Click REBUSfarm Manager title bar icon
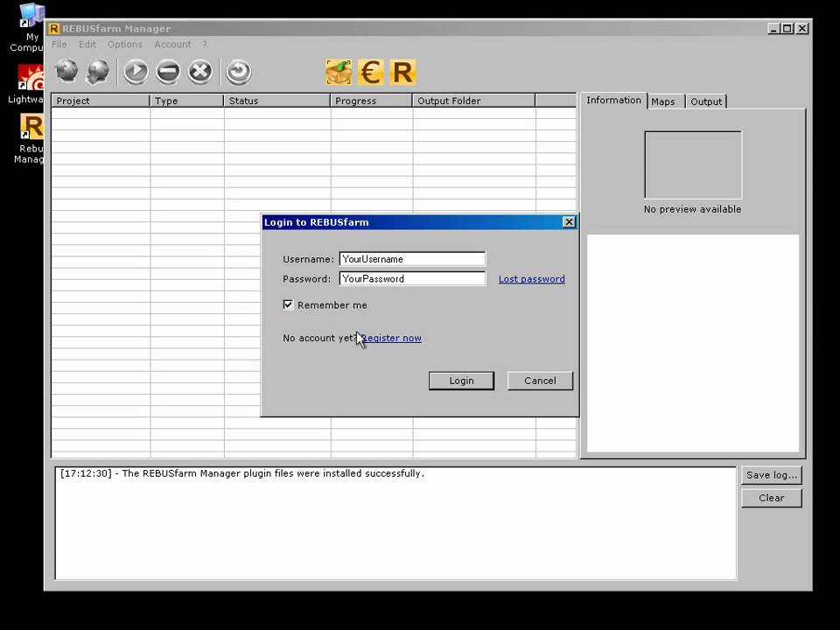 coord(53,28)
